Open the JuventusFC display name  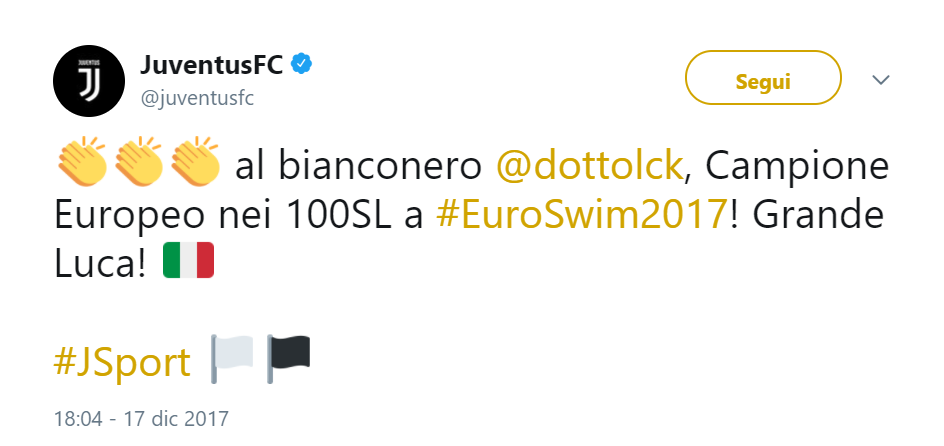[212, 64]
